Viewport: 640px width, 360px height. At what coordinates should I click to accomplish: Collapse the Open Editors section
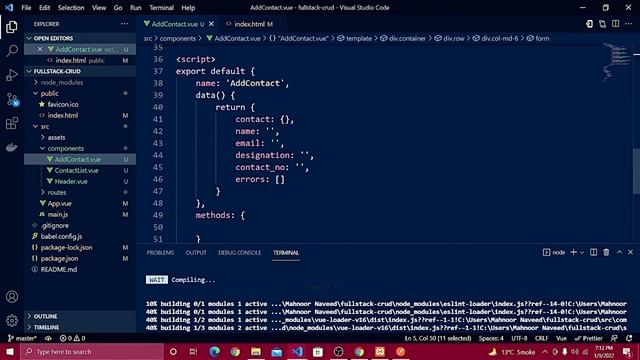click(x=80, y=38)
